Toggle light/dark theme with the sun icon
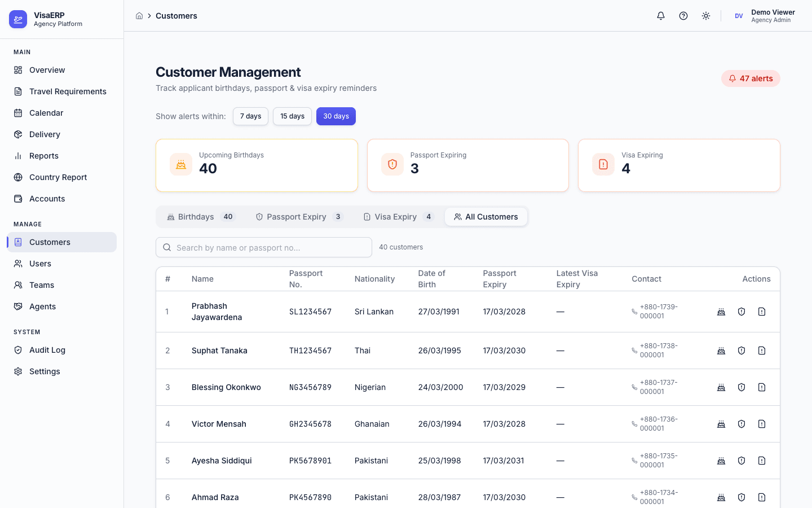Viewport: 812px width, 508px height. (x=705, y=16)
